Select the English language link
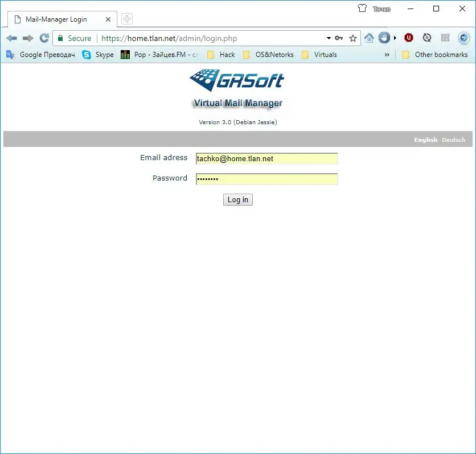The height and width of the screenshot is (454, 476). pos(425,140)
